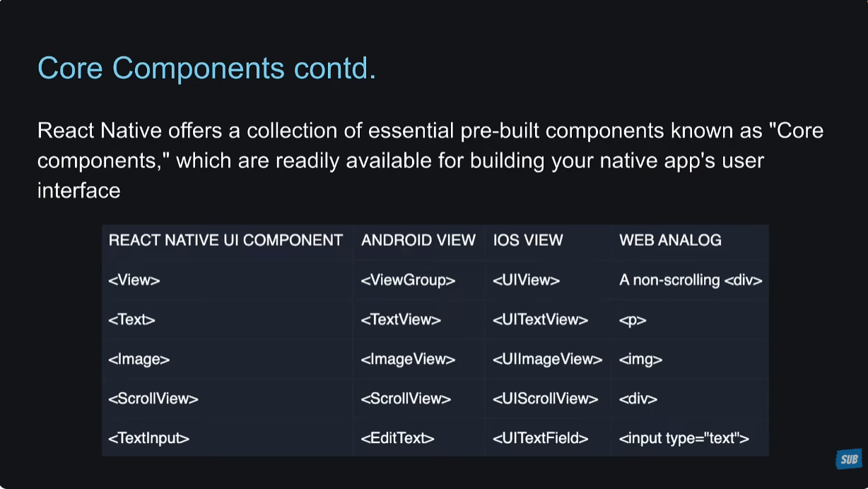The image size is (868, 489).
Task: Select the "IOS VIEW" column header
Action: coord(528,240)
